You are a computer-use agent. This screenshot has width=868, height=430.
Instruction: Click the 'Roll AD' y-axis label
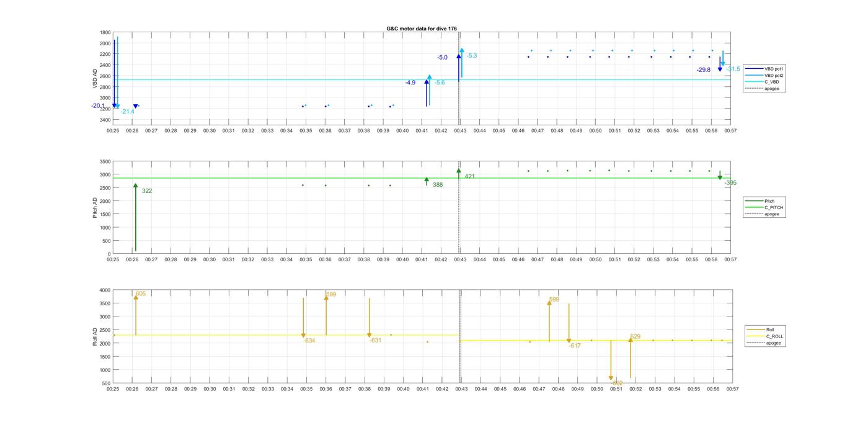point(95,336)
